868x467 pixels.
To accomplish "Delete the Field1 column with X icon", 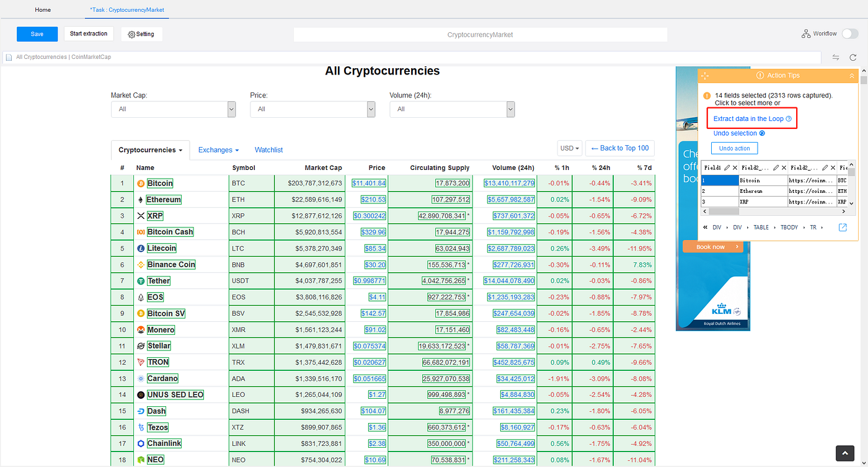I will [x=735, y=167].
